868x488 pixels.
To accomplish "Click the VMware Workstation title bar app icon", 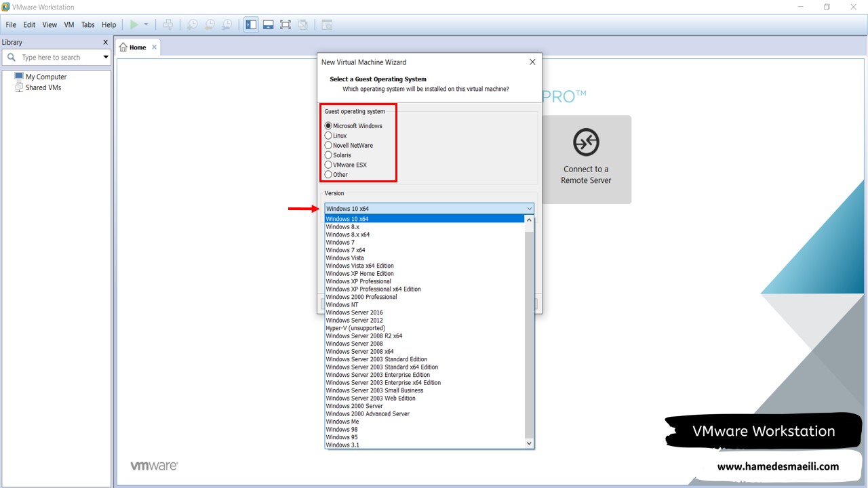I will [x=6, y=7].
